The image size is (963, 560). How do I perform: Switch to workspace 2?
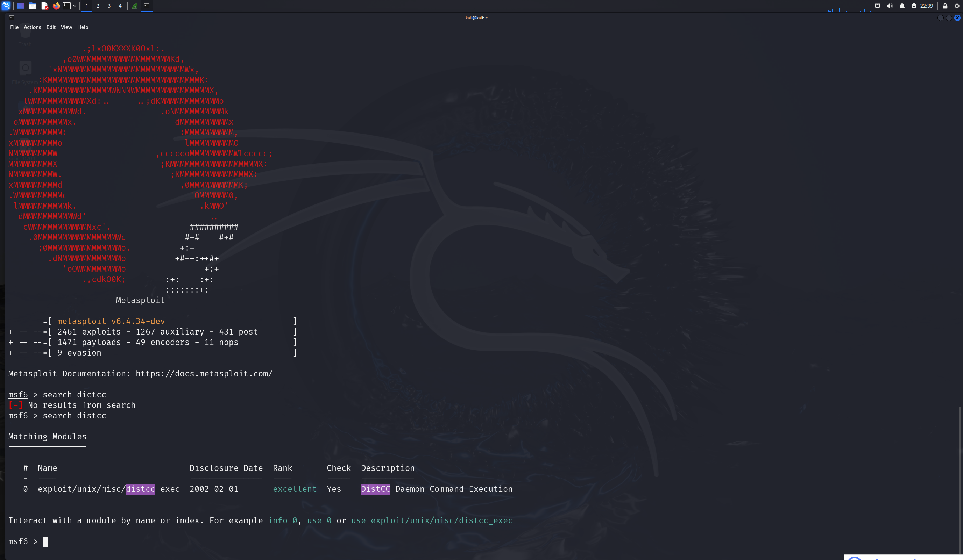98,6
